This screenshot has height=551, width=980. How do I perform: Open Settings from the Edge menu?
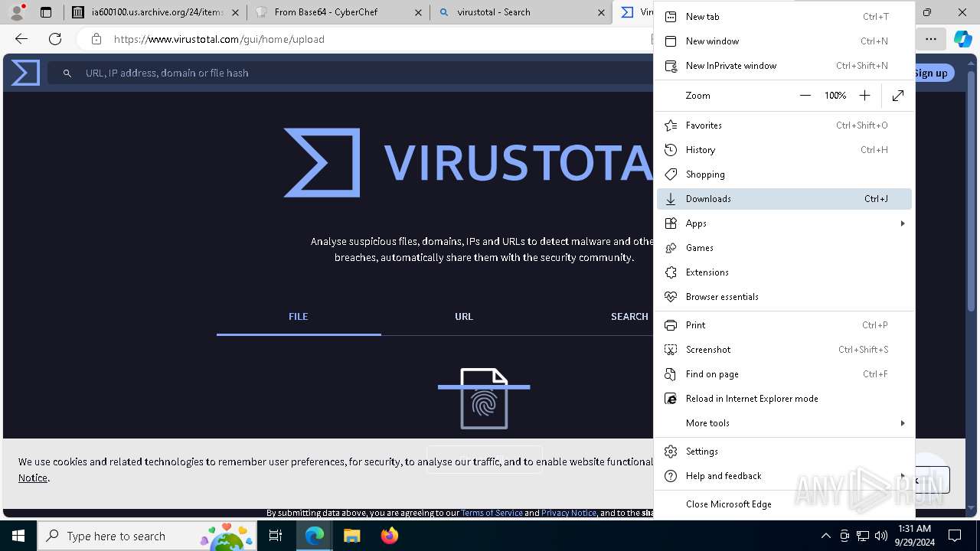pos(784,452)
